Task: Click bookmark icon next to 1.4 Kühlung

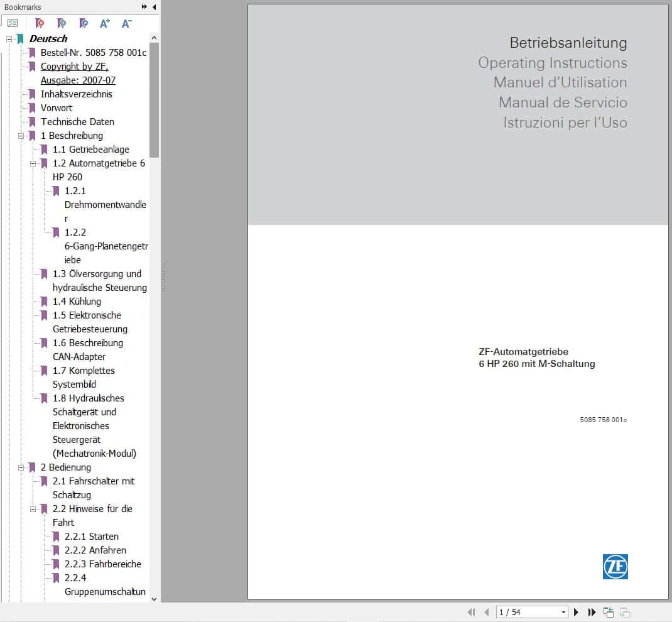Action: (x=44, y=302)
